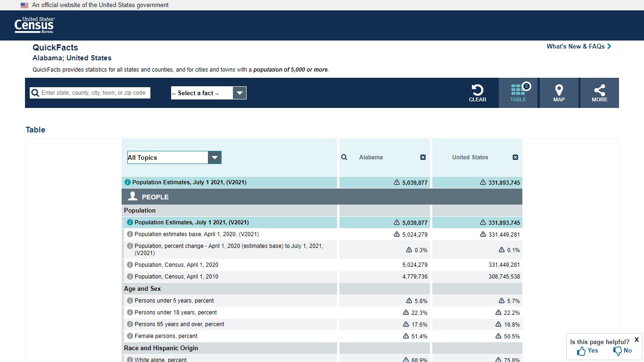Click info icon for Population percent change row
The width and height of the screenshot is (644, 362).
[x=130, y=246]
